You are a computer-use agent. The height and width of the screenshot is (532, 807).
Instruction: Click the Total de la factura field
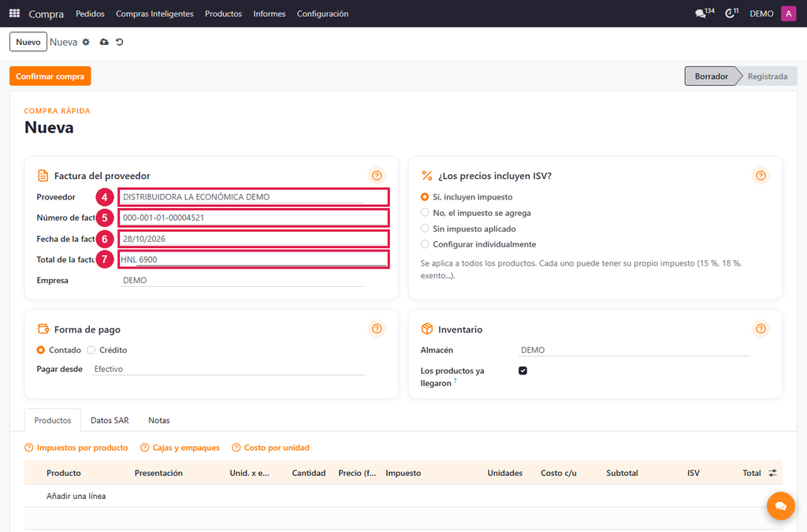click(253, 259)
